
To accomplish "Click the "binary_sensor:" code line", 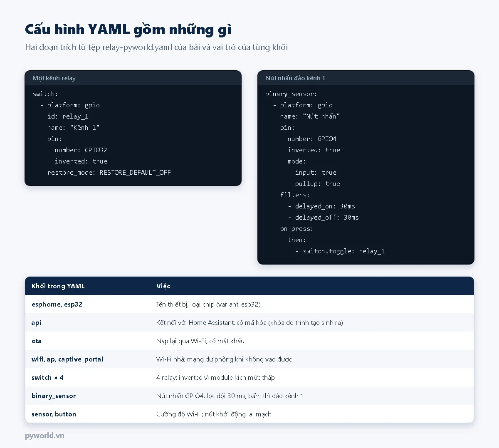I will pos(291,94).
